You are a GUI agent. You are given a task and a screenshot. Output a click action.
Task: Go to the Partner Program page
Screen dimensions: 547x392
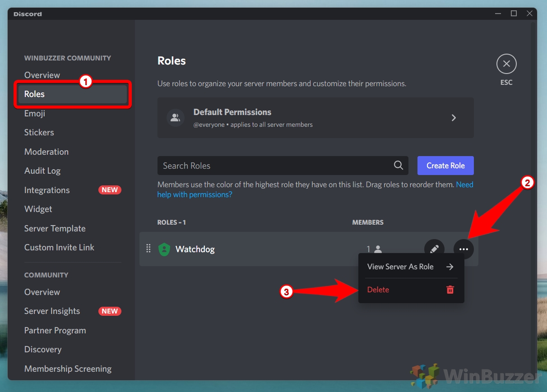pos(55,330)
